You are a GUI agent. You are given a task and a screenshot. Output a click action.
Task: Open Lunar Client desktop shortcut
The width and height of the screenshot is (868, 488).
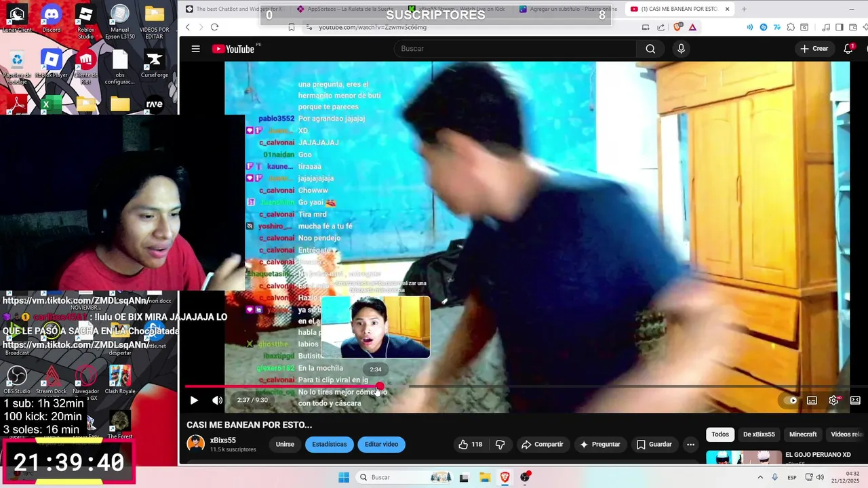click(17, 20)
